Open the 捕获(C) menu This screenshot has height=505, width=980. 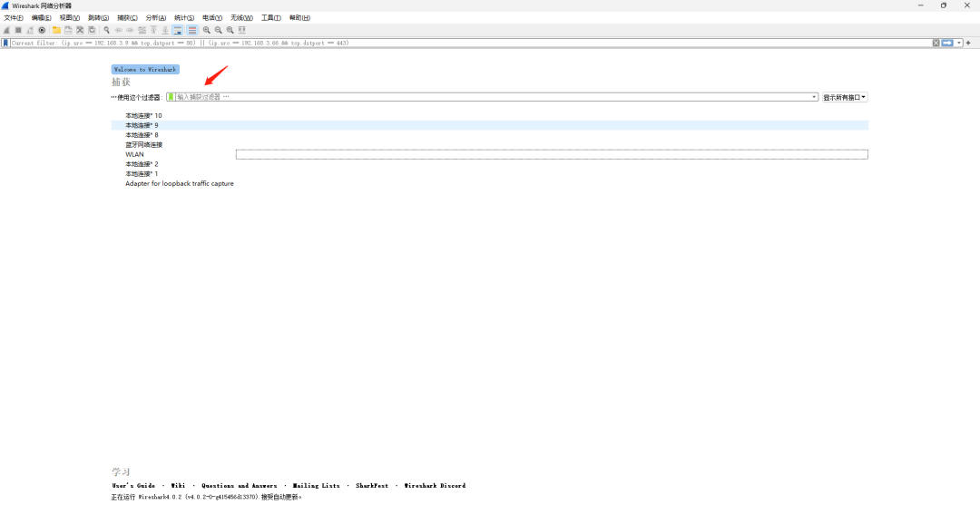pyautogui.click(x=128, y=17)
